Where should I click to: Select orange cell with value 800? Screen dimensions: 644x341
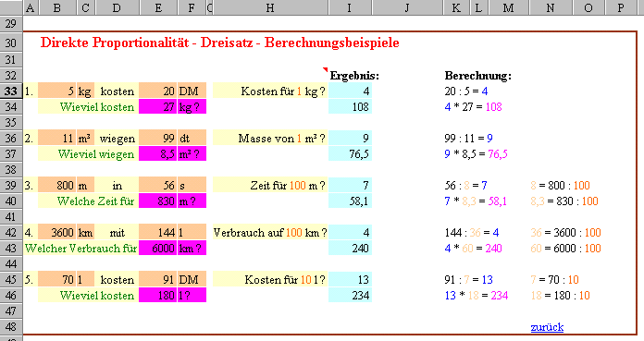tap(56, 186)
